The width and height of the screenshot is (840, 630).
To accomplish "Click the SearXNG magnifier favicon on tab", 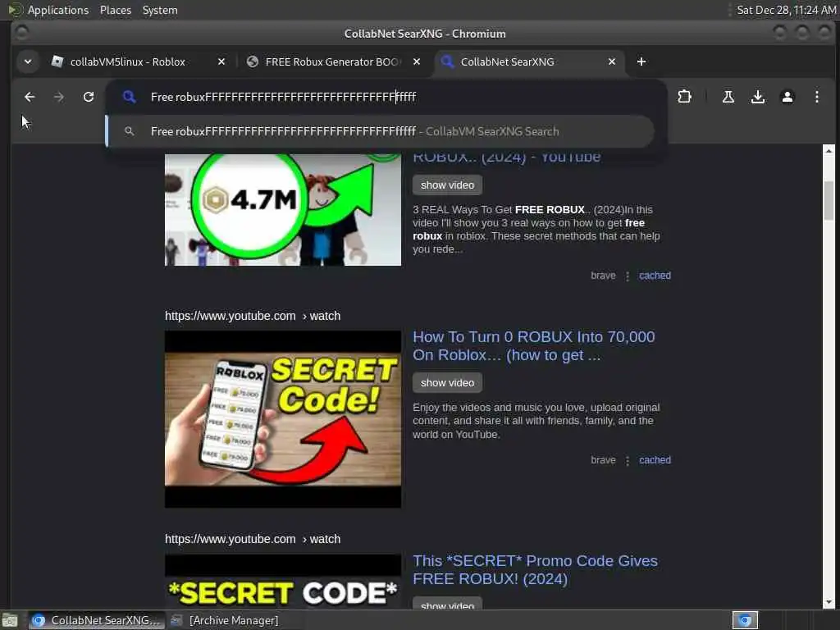I will [x=447, y=62].
